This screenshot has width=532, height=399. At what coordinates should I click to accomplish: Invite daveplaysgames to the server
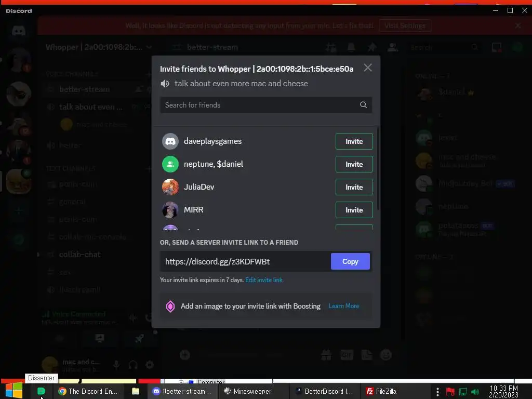pos(354,141)
